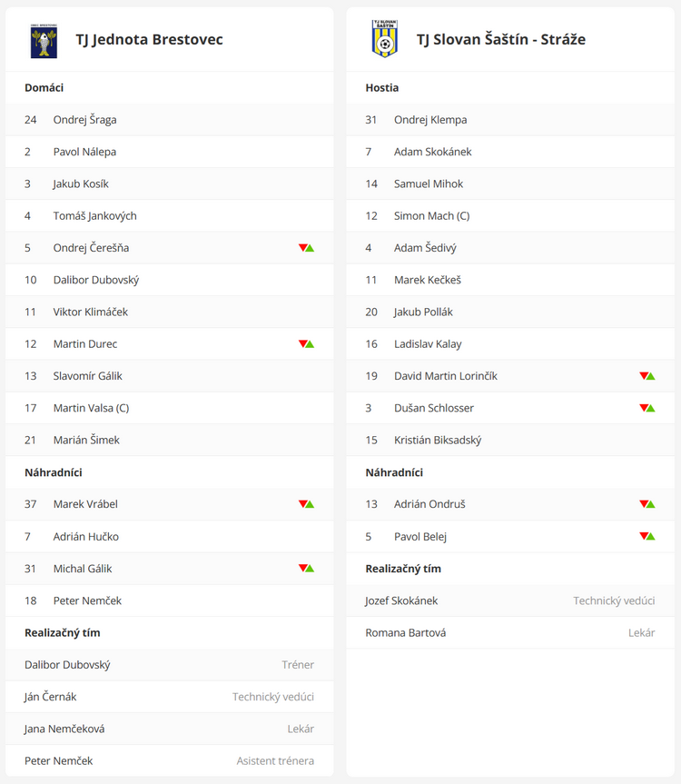The image size is (681, 784).
Task: Click substitution icon beside Martin Durec
Action: (x=306, y=344)
